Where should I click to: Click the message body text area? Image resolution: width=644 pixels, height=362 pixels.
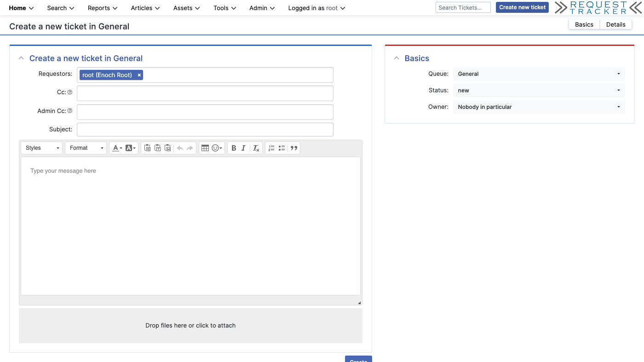tap(190, 226)
